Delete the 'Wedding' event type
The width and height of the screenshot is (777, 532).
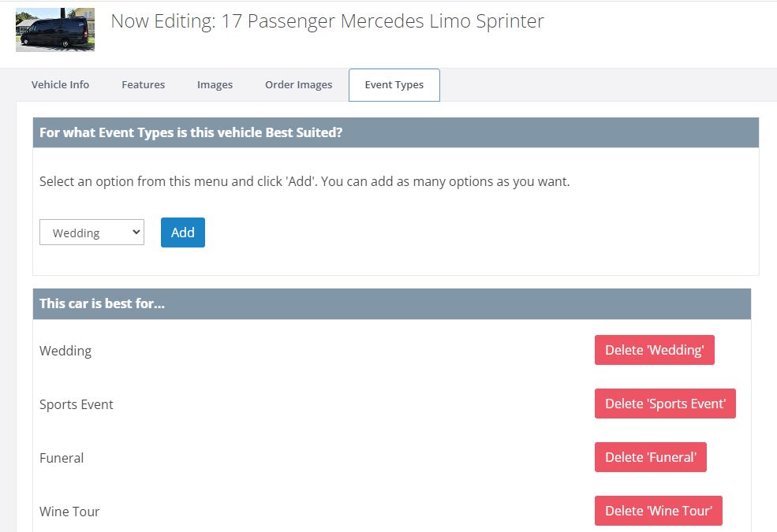click(x=654, y=350)
